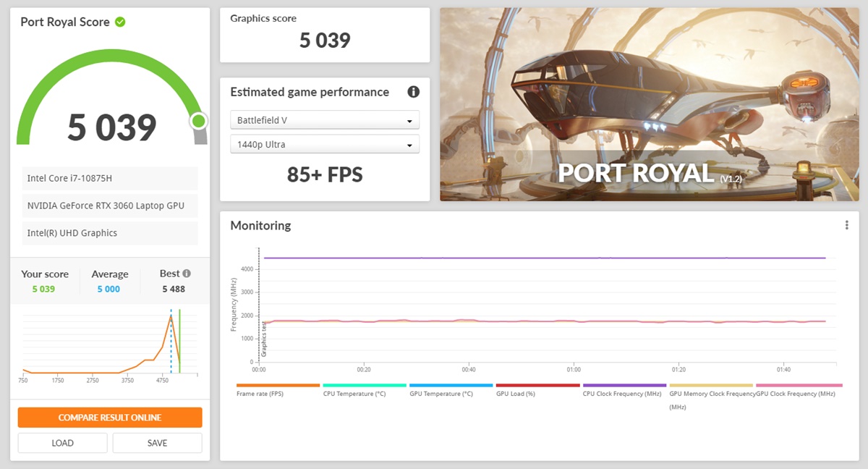
Task: Click the info icon beside Best score
Action: pos(187,274)
